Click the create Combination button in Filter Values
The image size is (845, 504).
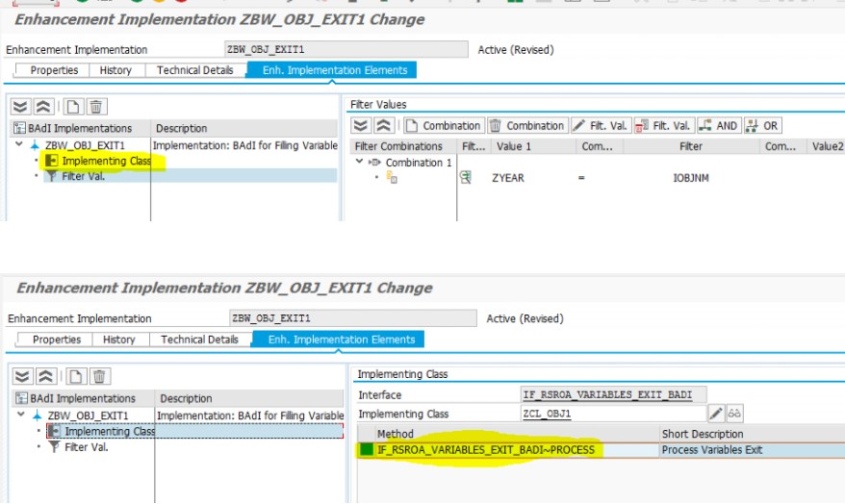[x=443, y=125]
